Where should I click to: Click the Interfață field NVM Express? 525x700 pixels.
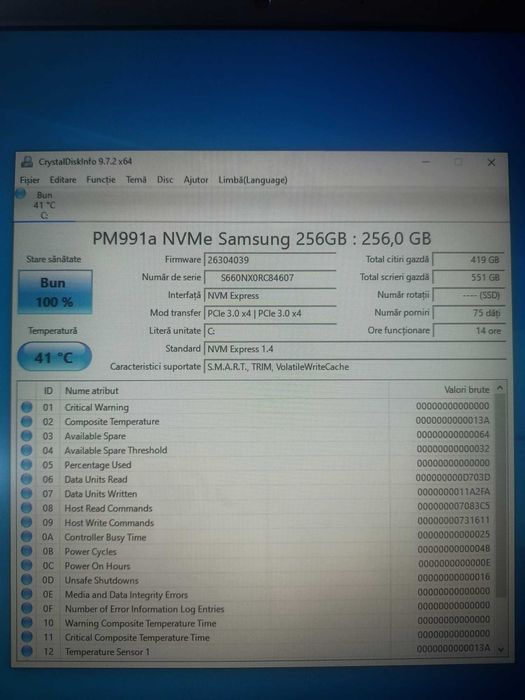270,296
